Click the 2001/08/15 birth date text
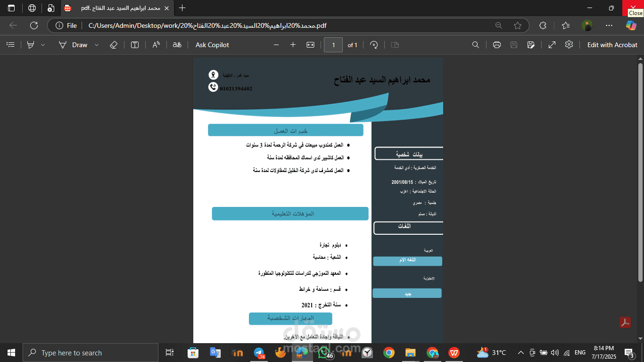 click(x=402, y=182)
